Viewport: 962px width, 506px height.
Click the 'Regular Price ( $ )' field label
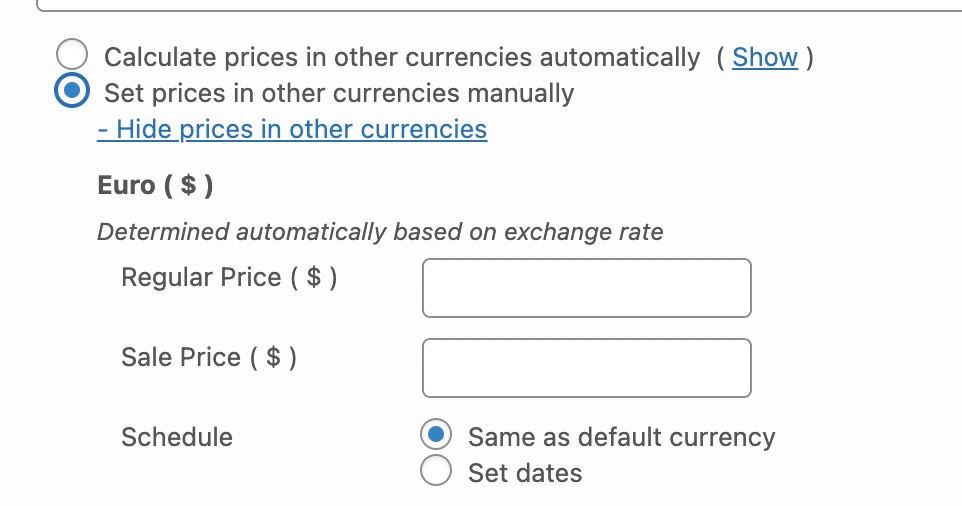coord(229,277)
